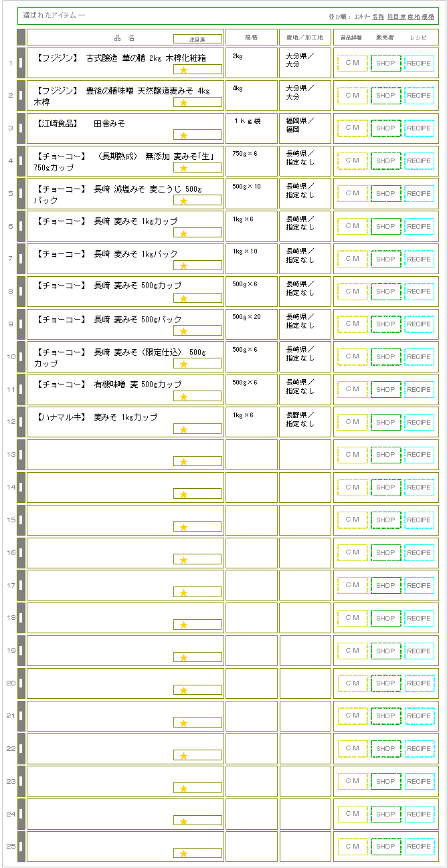Open RECIPE for 有機味噌 麦 500gカップ
Viewport: 447px width, 868px height.
420,389
